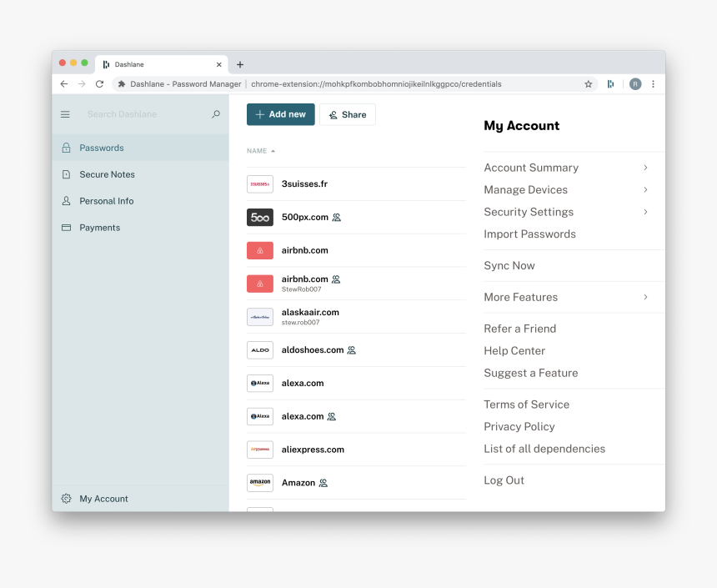Image resolution: width=717 pixels, height=588 pixels.
Task: Expand More Features chevron
Action: point(645,297)
